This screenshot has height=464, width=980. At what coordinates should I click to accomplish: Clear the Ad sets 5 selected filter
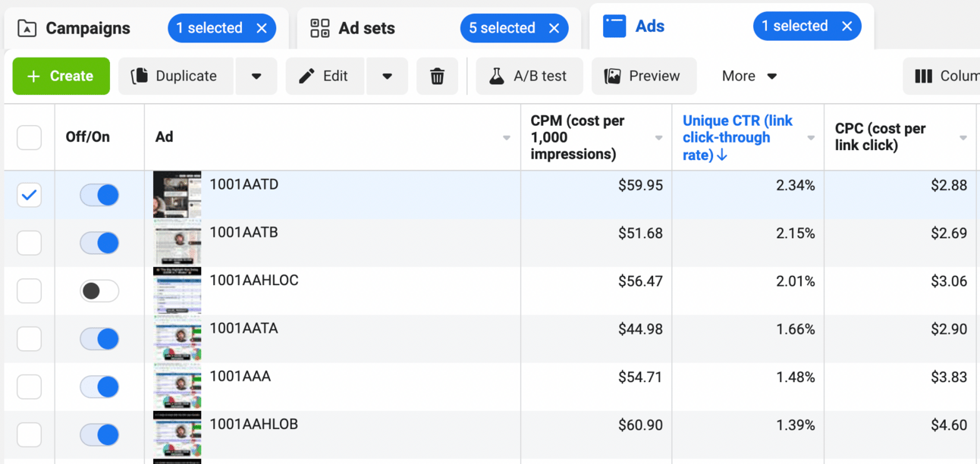[554, 29]
